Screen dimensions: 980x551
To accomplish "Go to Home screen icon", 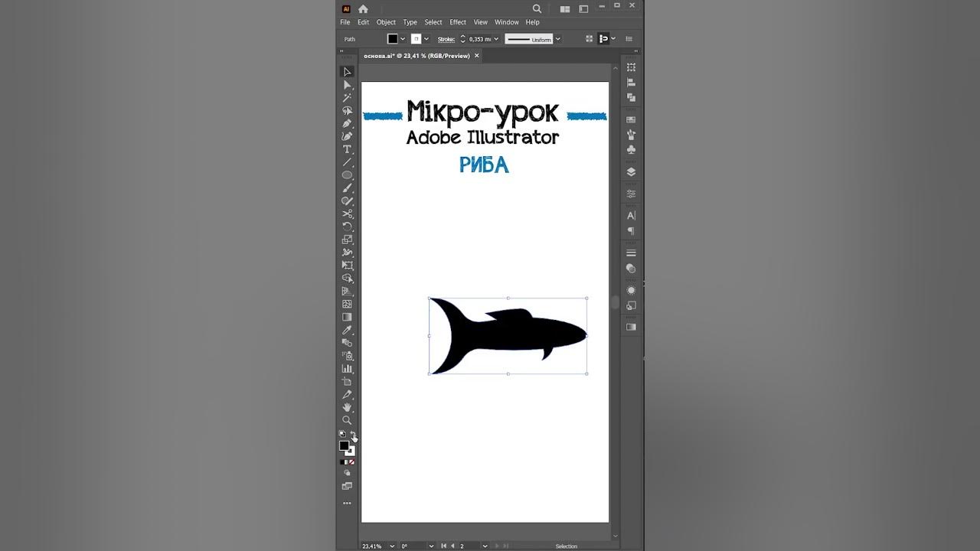I will pyautogui.click(x=363, y=9).
